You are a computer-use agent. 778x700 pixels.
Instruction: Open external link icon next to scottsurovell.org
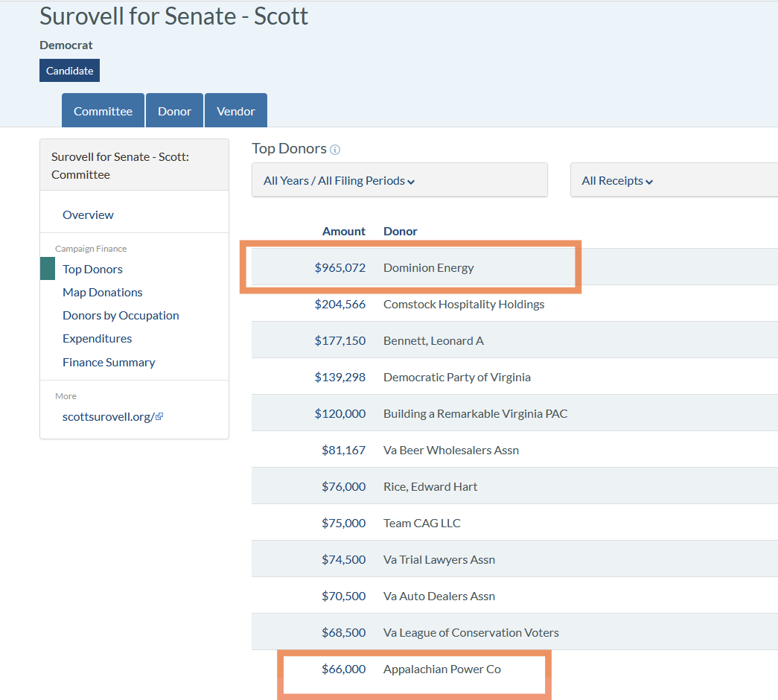[159, 416]
